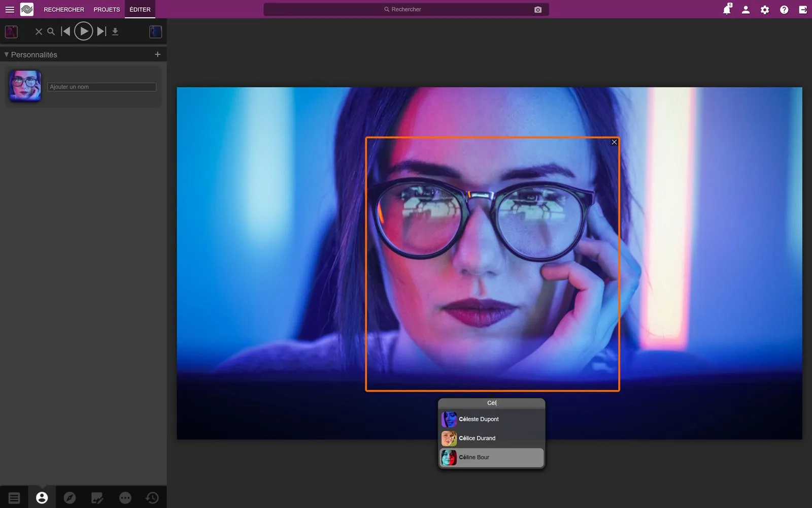Open the history panel icon

[152, 498]
